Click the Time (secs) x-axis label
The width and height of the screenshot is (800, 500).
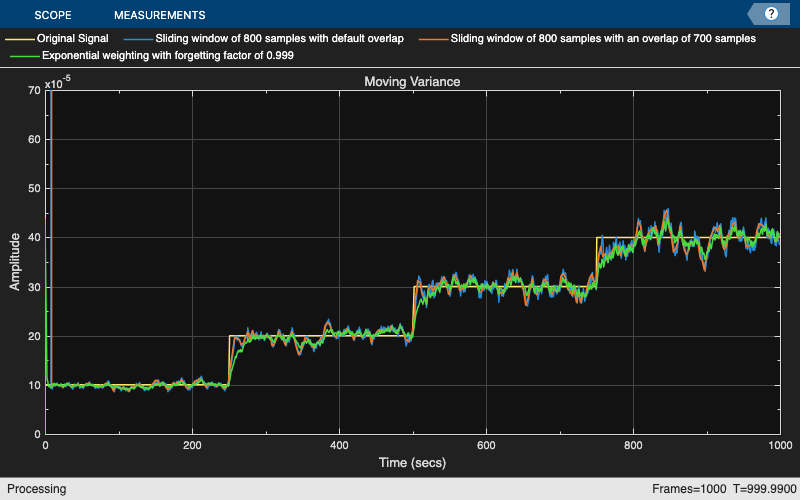tap(412, 463)
